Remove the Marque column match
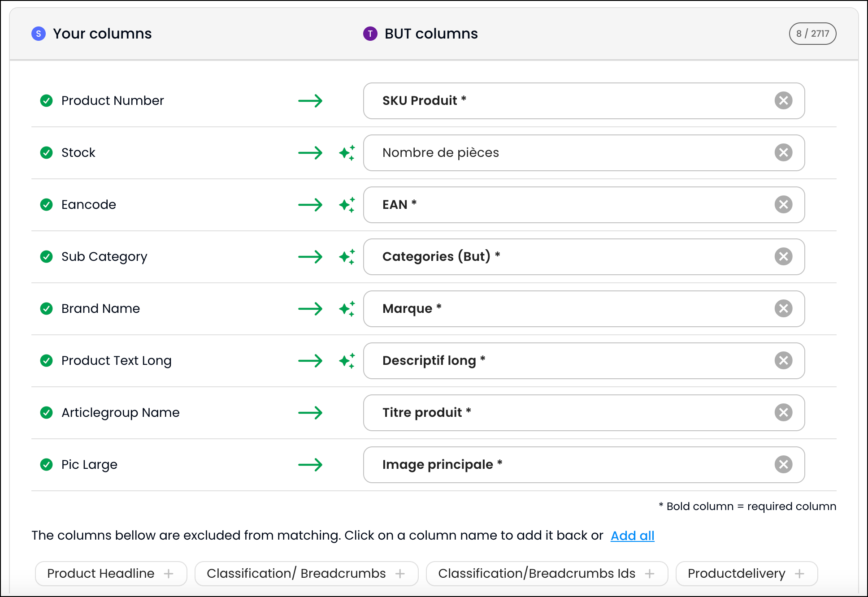 pyautogui.click(x=783, y=308)
